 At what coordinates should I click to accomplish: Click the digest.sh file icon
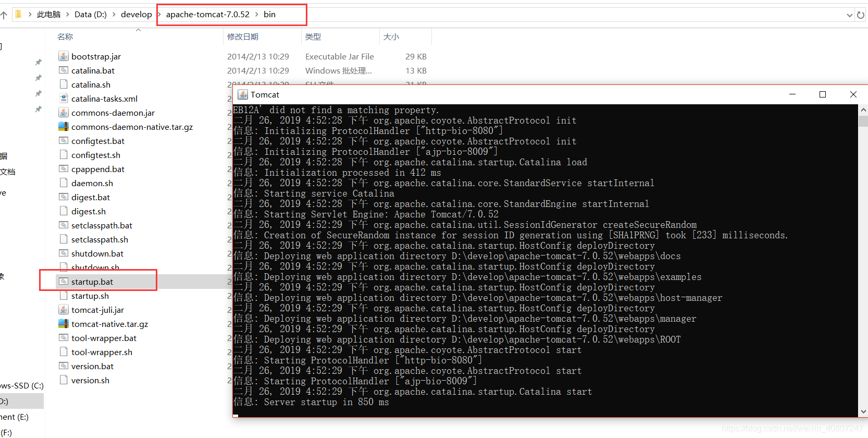(64, 211)
